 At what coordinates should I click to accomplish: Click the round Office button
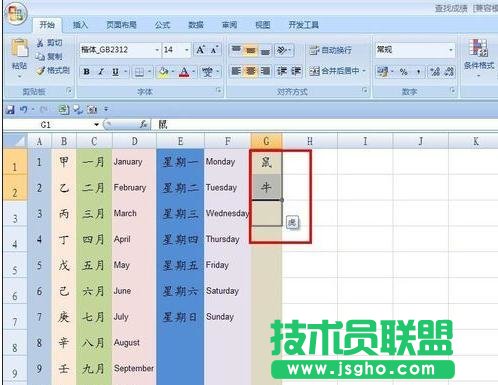coord(16,14)
